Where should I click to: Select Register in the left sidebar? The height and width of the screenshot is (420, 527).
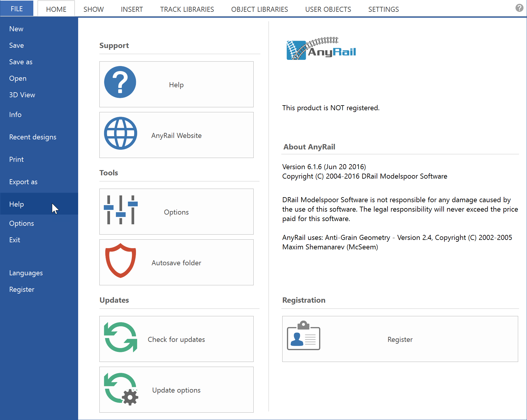(x=39, y=289)
